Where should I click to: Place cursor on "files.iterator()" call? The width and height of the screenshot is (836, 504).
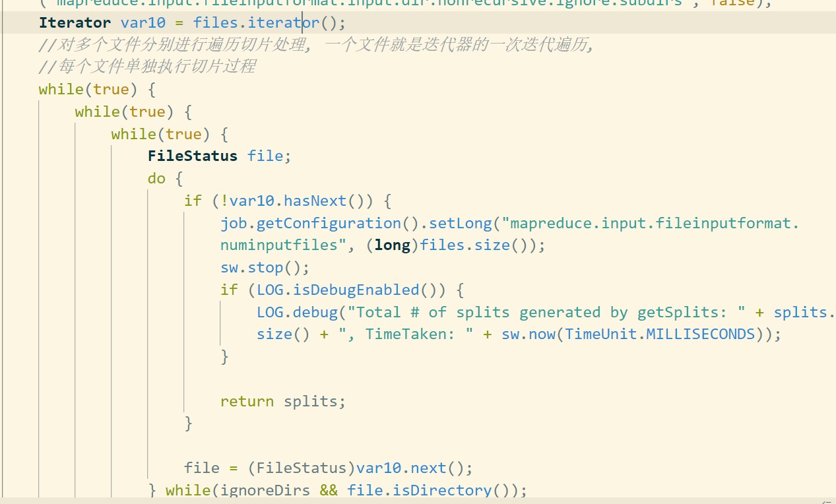pyautogui.click(x=265, y=22)
